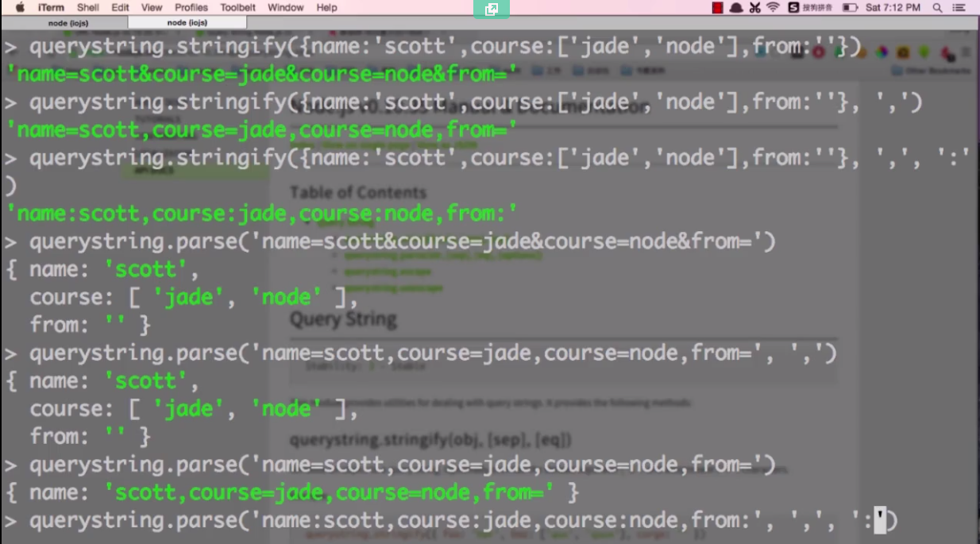Click the Sogou 'S' input method icon
The height and width of the screenshot is (544, 980).
(x=792, y=7)
